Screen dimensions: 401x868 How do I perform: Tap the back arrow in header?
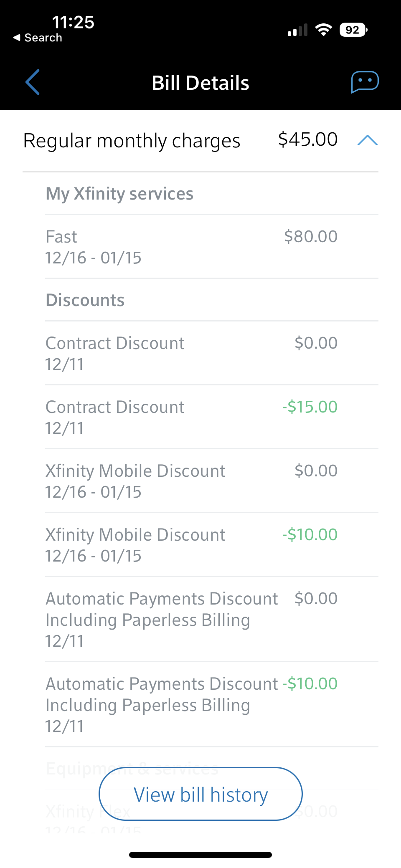pyautogui.click(x=33, y=82)
